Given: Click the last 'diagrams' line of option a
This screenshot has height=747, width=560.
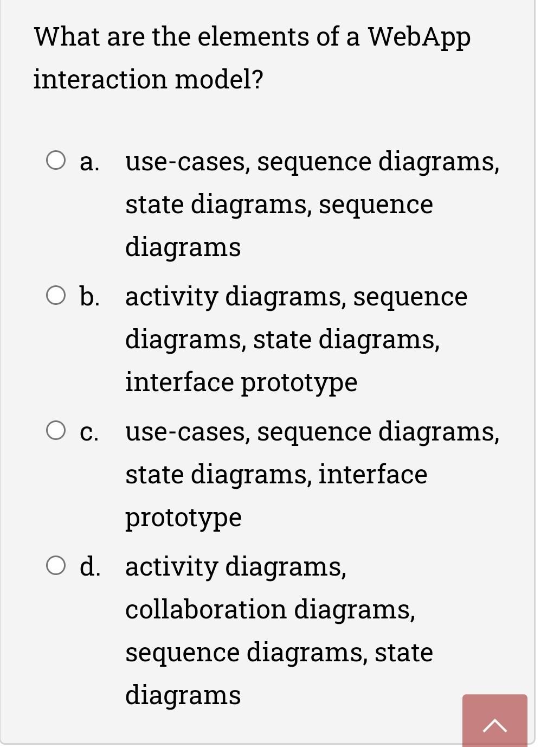Looking at the screenshot, I should tap(183, 248).
